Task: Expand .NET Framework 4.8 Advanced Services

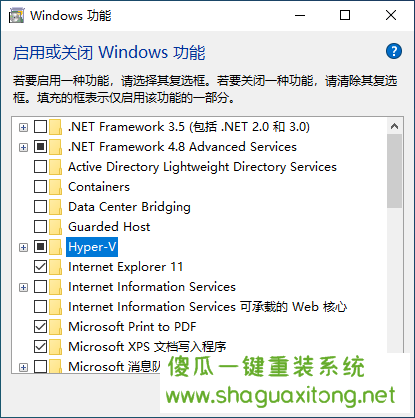Action: [23, 147]
